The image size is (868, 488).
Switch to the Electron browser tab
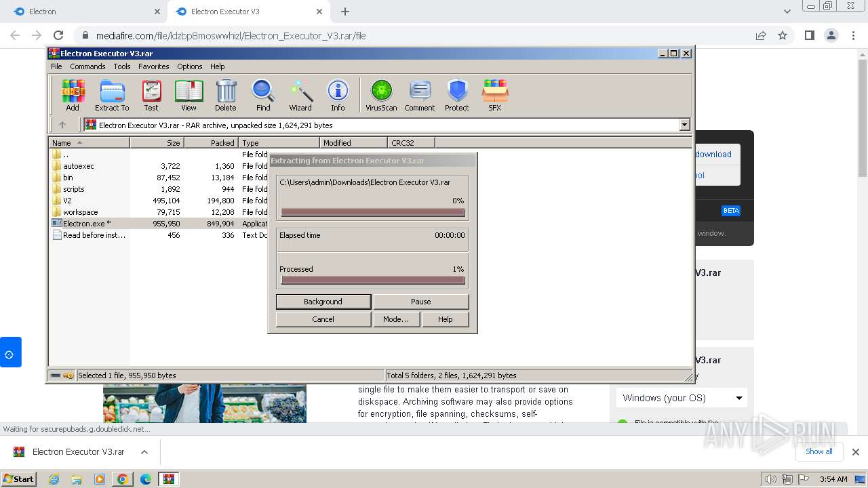coord(85,12)
